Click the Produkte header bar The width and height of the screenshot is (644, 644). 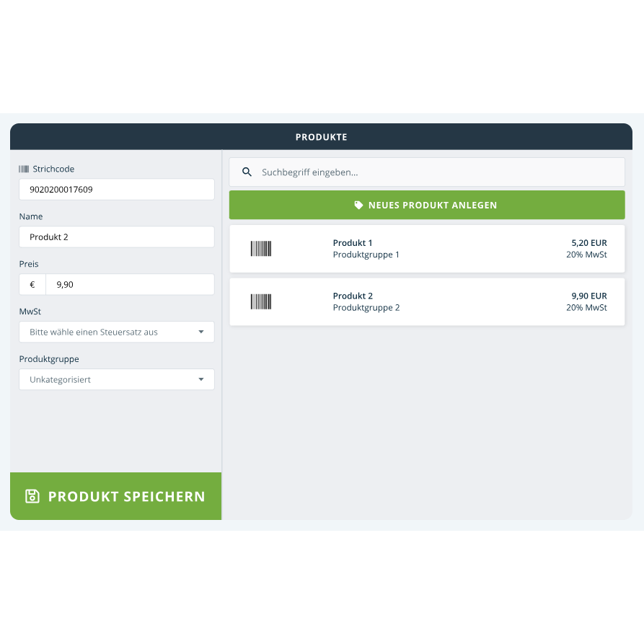coord(322,137)
